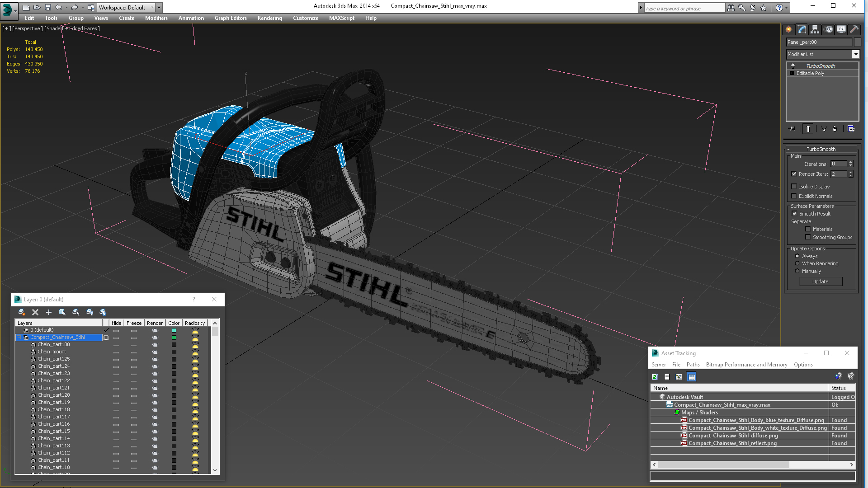Click Freeze/Unfreeze All Layers icon
Screen dimensions: 868x488
[x=103, y=312]
